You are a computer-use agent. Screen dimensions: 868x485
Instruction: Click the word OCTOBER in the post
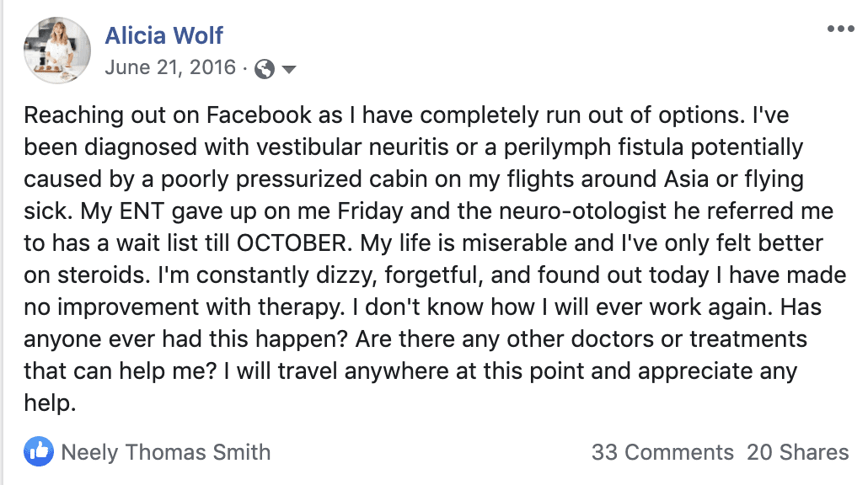[x=294, y=243]
